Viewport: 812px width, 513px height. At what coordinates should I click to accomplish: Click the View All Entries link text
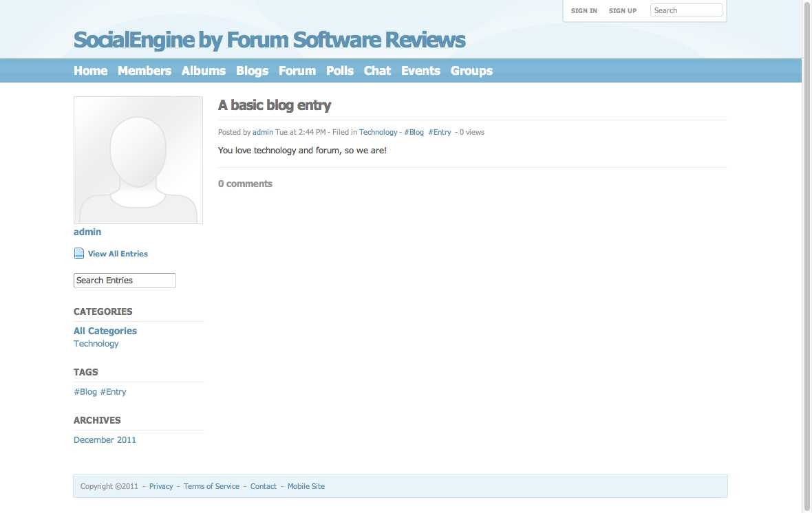pos(118,254)
